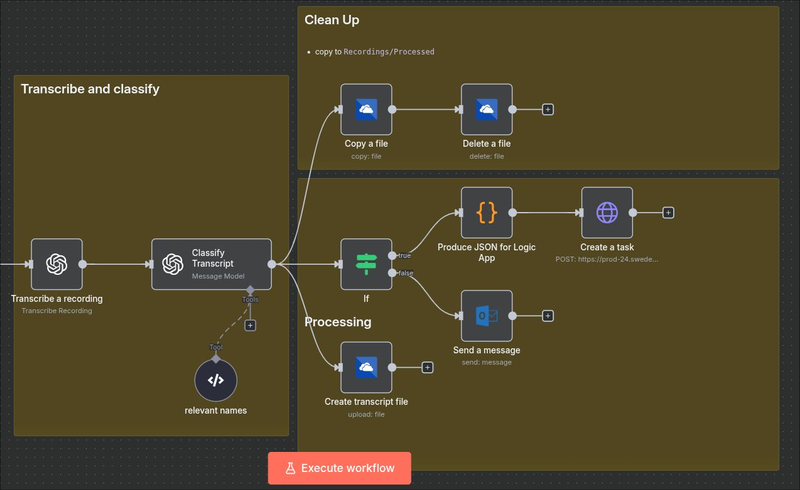Add node after Create a task

[x=668, y=212]
